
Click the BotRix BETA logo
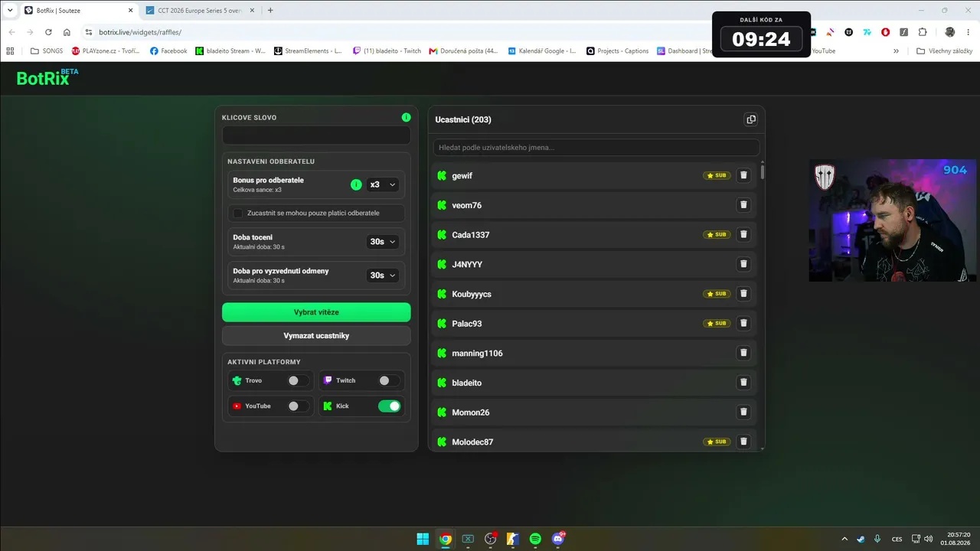tap(47, 77)
